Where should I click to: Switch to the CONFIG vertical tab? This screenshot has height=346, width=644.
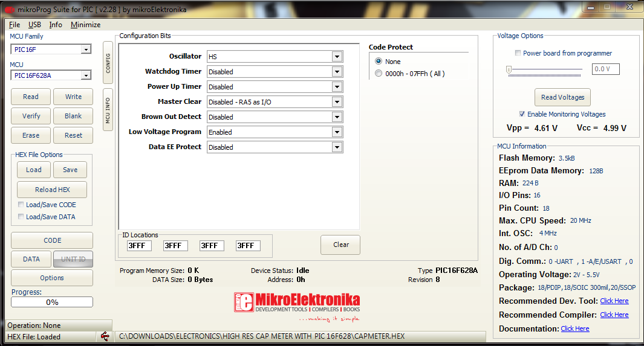click(108, 63)
